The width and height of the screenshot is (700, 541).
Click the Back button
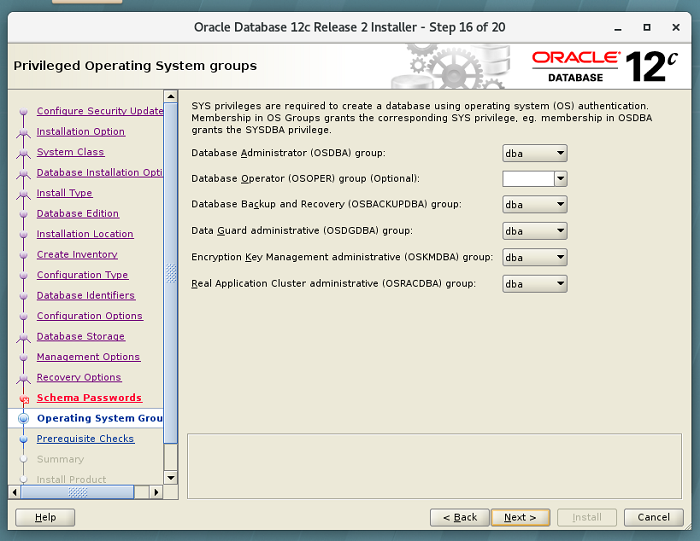tap(459, 517)
